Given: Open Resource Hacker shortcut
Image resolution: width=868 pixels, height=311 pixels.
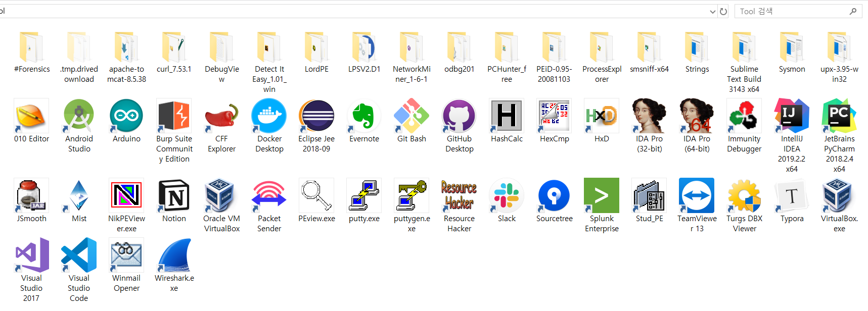Looking at the screenshot, I should [x=459, y=195].
